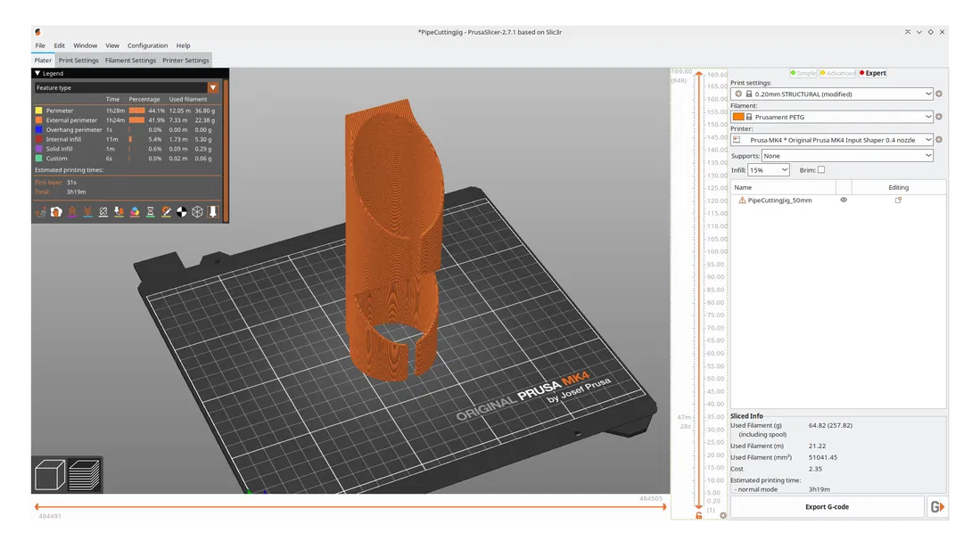
Task: Click warning icon next to PipeCuttingJig_50mm
Action: [x=741, y=201]
